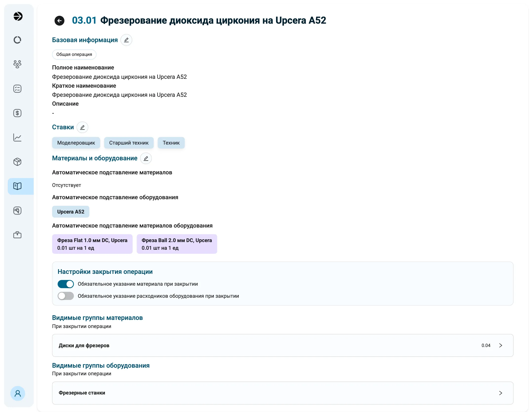Click the Фреза Flat 1.0 мм chip
The height and width of the screenshot is (412, 532).
92,244
